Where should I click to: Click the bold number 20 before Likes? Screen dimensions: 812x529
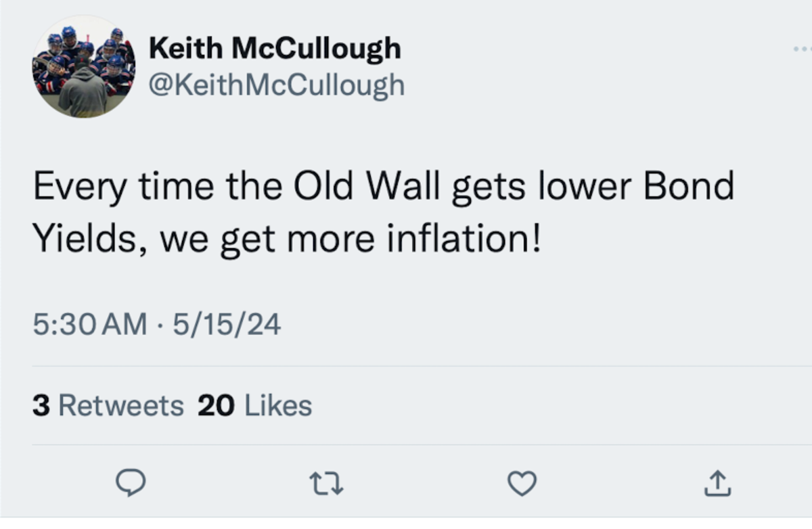tap(216, 406)
